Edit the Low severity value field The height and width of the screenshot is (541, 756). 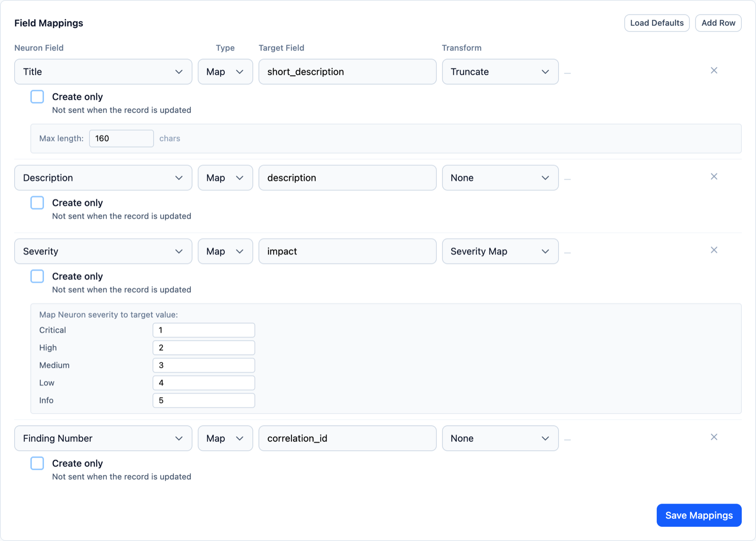(x=204, y=383)
